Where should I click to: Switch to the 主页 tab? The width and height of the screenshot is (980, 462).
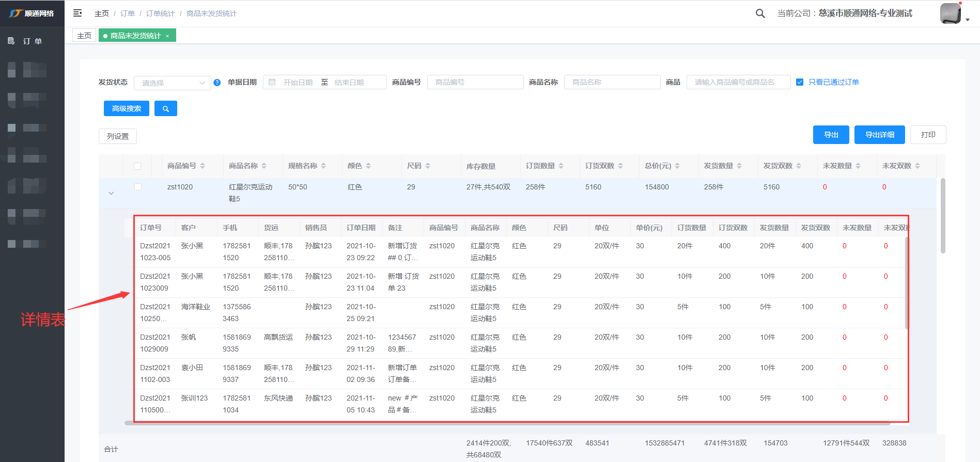[84, 36]
